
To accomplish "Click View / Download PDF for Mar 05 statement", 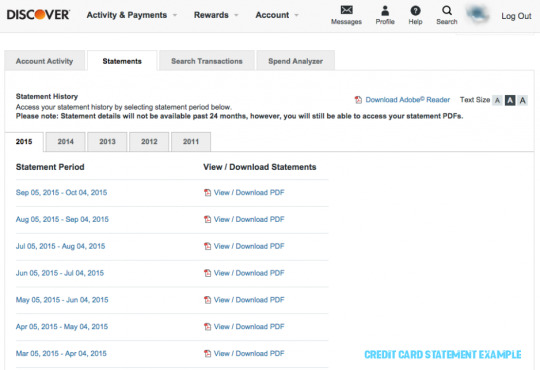I will 249,353.
